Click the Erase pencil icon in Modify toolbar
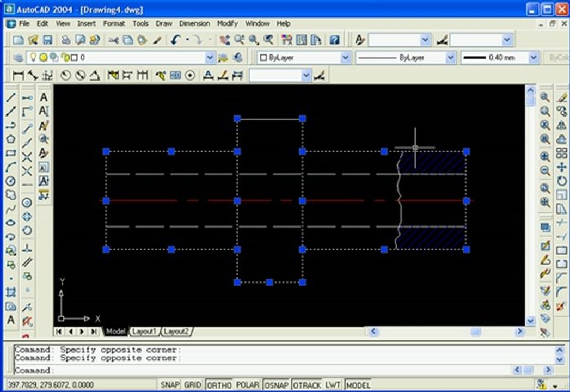Viewport: 570px width, 392px height. 562,97
